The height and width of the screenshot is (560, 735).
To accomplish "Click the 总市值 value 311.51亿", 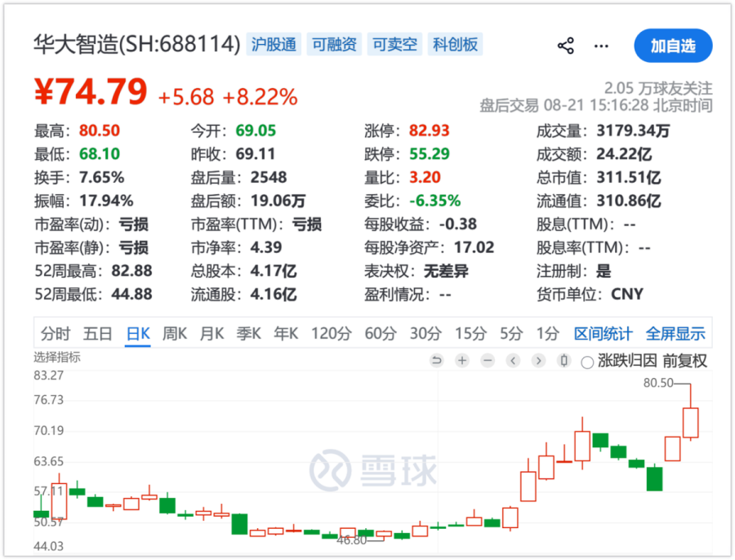I will (629, 177).
